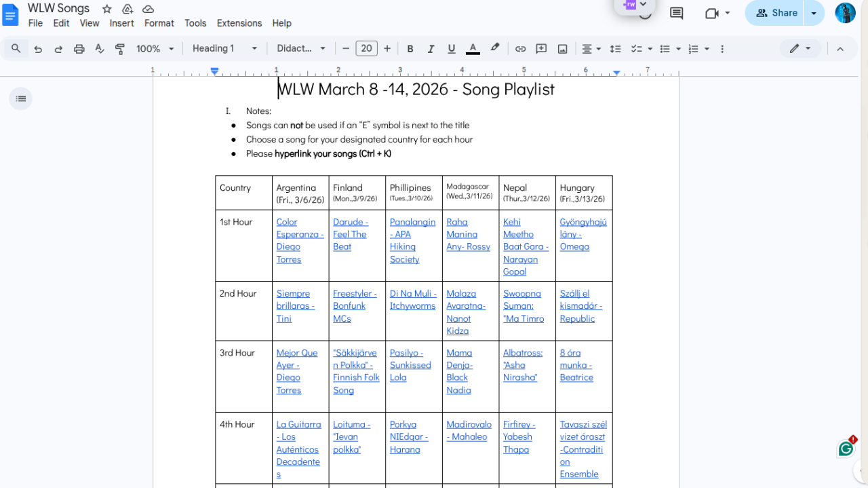
Task: Click the Share button
Action: pos(774,13)
